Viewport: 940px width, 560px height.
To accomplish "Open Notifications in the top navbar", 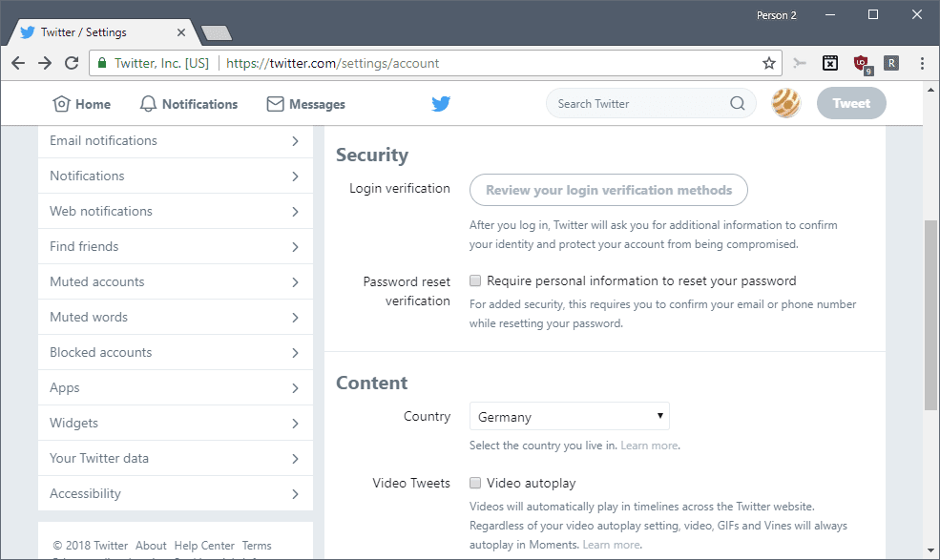I will 188,104.
